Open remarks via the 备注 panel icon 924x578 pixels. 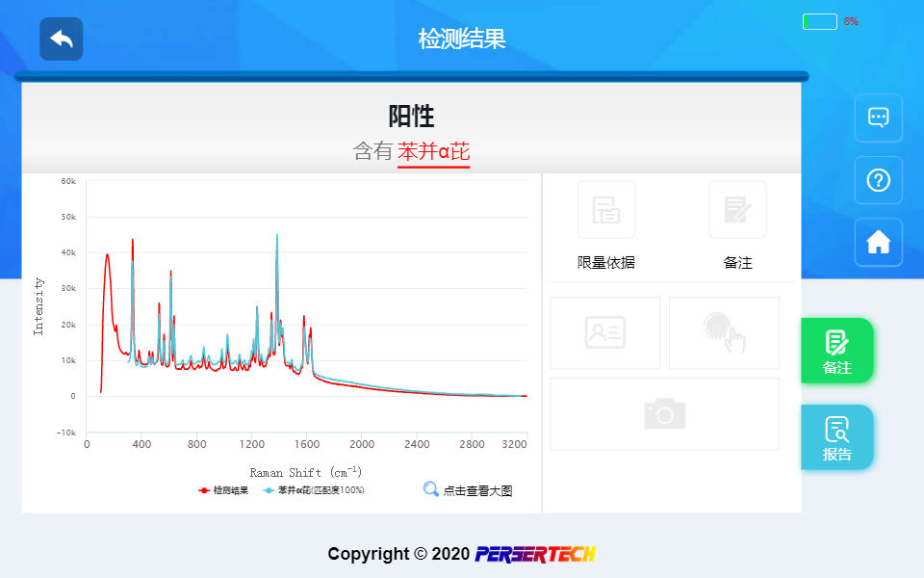(x=737, y=209)
